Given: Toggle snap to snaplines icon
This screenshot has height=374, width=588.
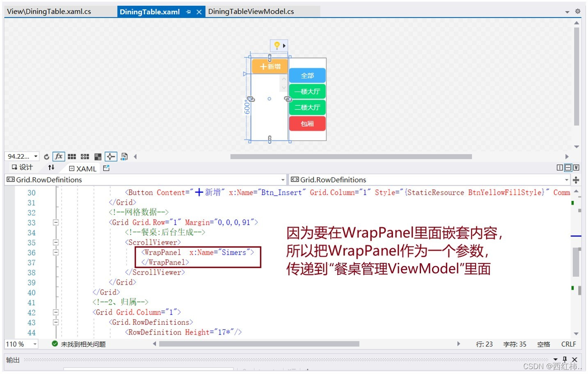Looking at the screenshot, I should click(111, 156).
